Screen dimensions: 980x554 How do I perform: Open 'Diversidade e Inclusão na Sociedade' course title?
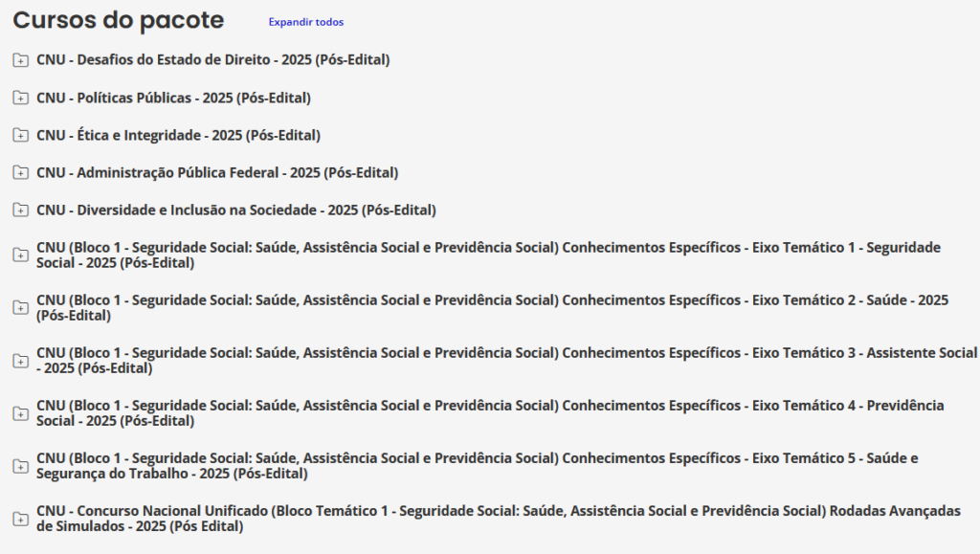(x=235, y=210)
